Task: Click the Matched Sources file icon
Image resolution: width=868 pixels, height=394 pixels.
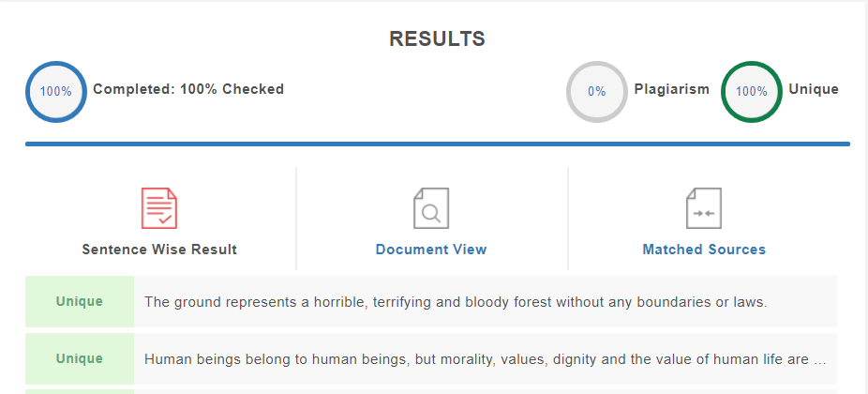Action: click(x=704, y=208)
